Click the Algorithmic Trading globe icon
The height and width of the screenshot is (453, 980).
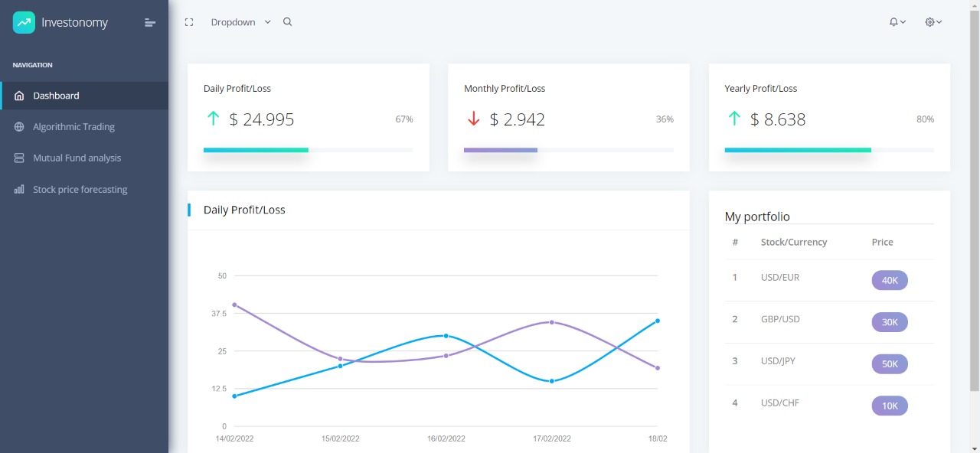click(x=19, y=127)
